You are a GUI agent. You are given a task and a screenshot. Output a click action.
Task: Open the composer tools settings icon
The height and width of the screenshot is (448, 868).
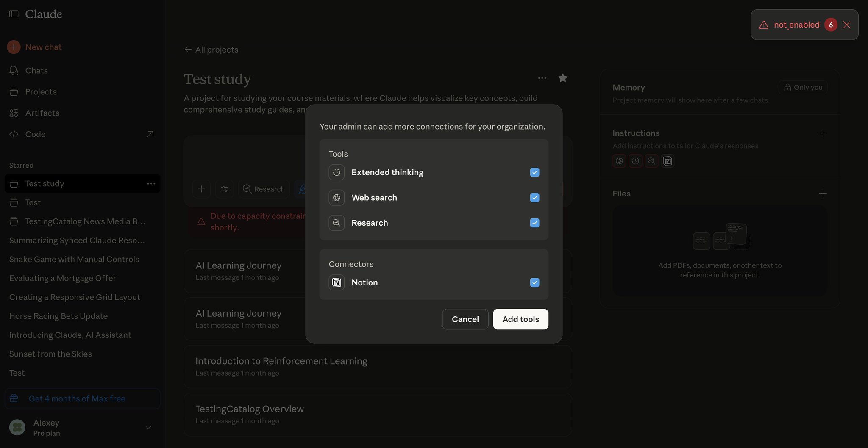pos(224,189)
